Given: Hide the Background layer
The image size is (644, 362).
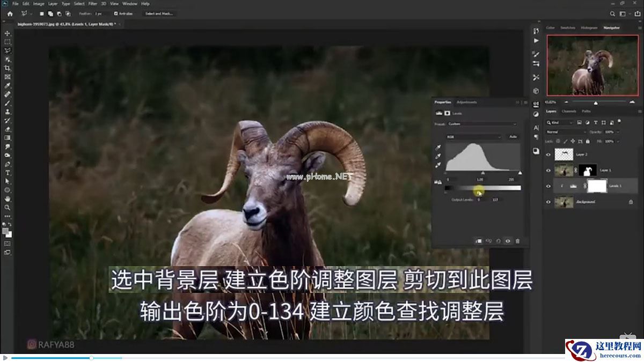Looking at the screenshot, I should click(548, 202).
